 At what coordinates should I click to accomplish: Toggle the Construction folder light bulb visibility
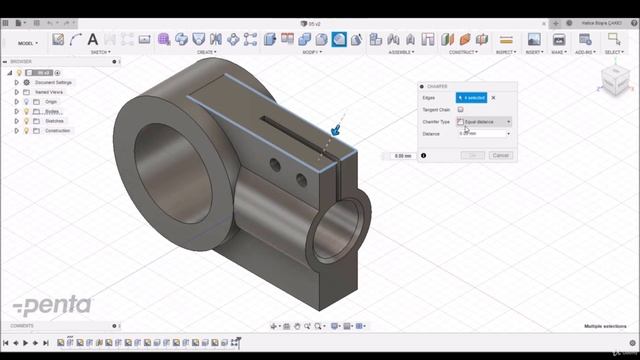pos(27,131)
